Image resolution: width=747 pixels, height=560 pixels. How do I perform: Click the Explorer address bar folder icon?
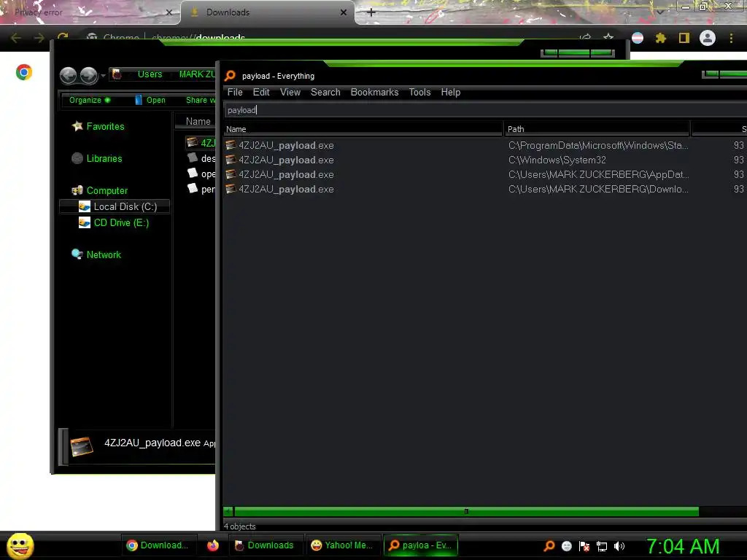coord(117,74)
